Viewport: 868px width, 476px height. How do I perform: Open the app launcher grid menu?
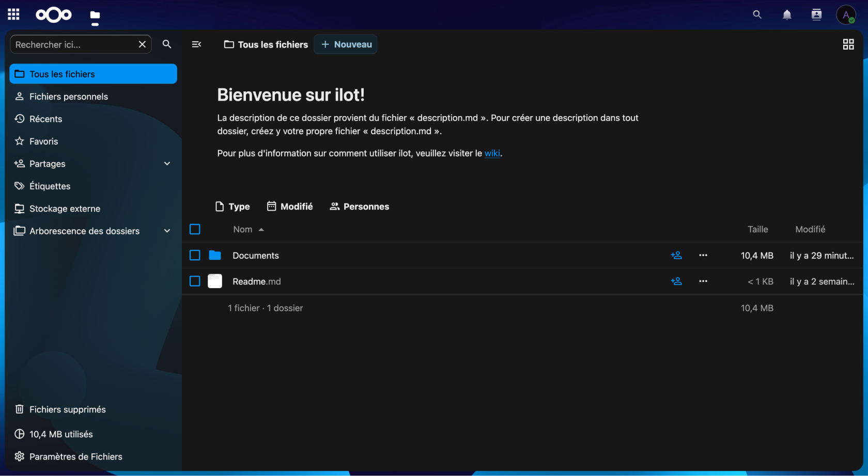pos(14,14)
